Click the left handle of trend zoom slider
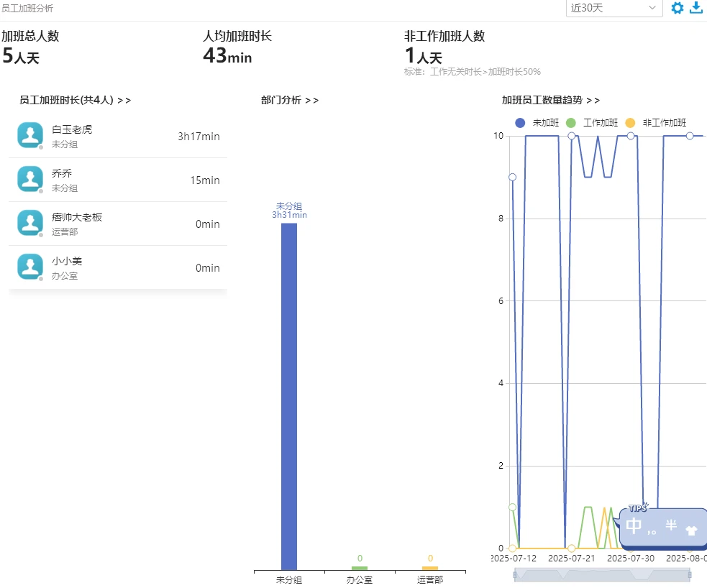Screen dimensions: 707x588 pyautogui.click(x=514, y=575)
